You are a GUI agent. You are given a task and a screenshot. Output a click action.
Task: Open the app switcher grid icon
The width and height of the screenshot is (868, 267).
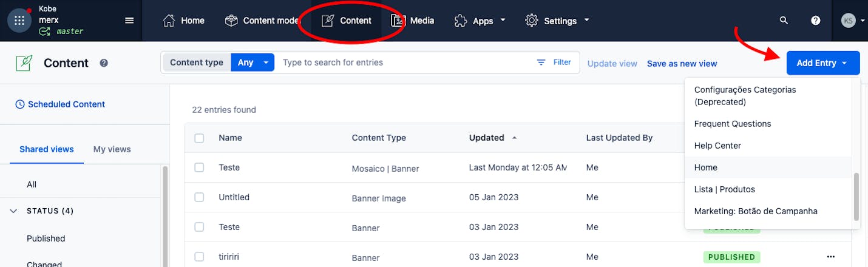[x=19, y=21]
